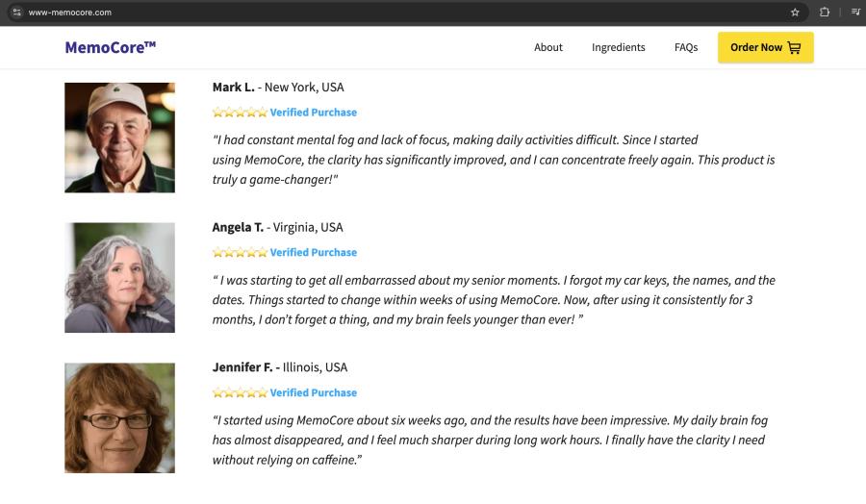Bookmark this page with the star icon
The image size is (866, 504).
pyautogui.click(x=795, y=13)
